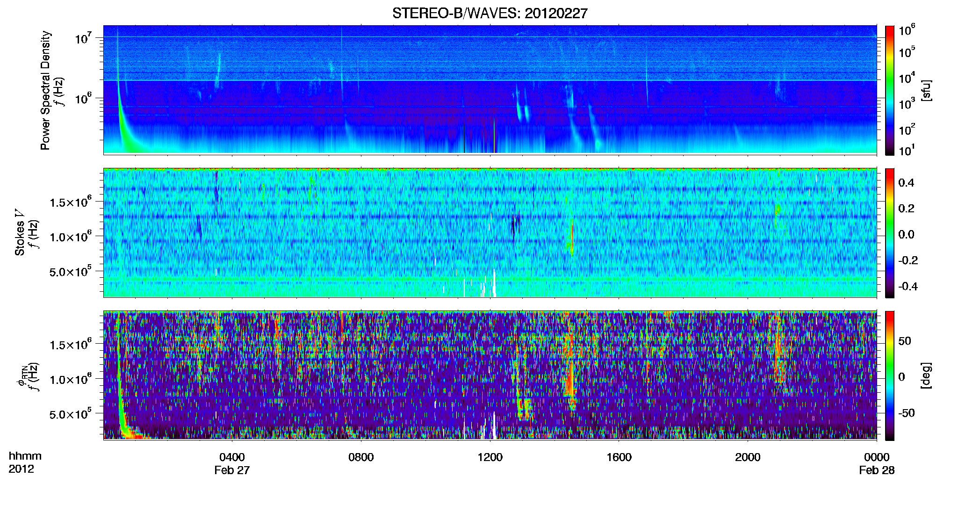Click the 0400 time tick label

pos(232,457)
